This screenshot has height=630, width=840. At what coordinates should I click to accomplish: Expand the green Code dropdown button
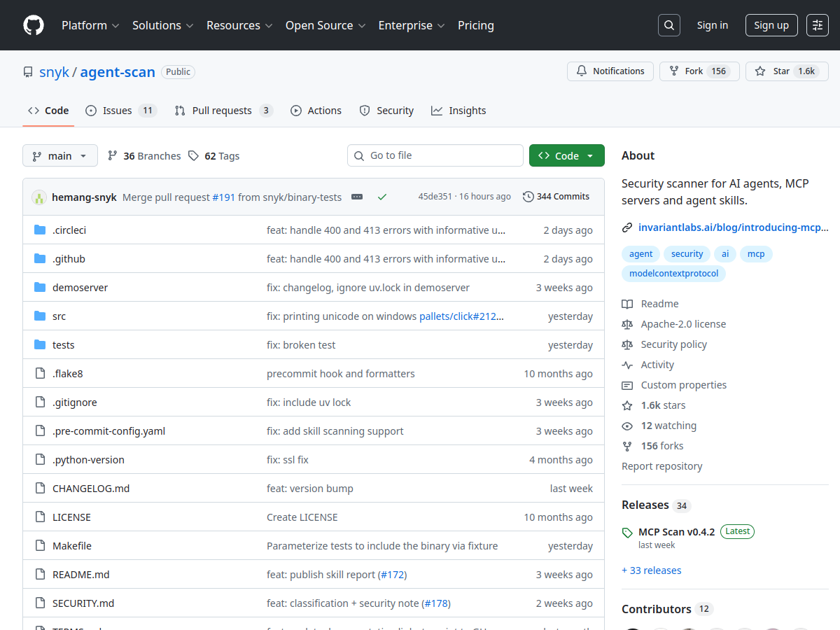point(566,155)
